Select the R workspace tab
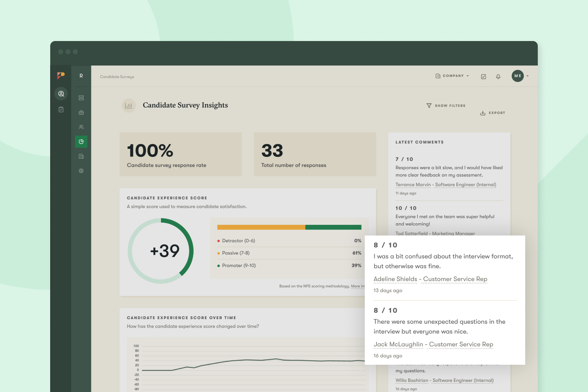Screen dimensions: 588x392 (x=81, y=76)
